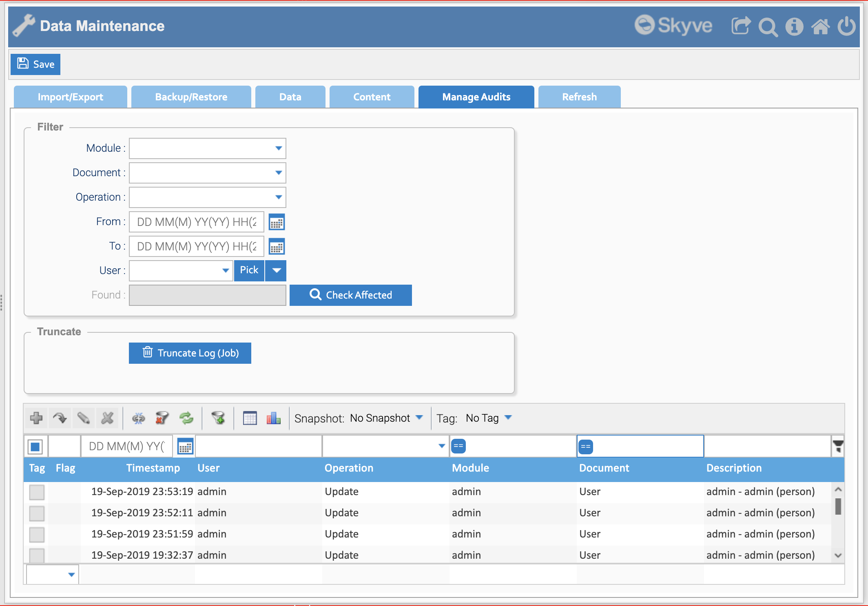Open the Module dropdown in Filter
Image resolution: width=868 pixels, height=606 pixels.
click(x=279, y=148)
